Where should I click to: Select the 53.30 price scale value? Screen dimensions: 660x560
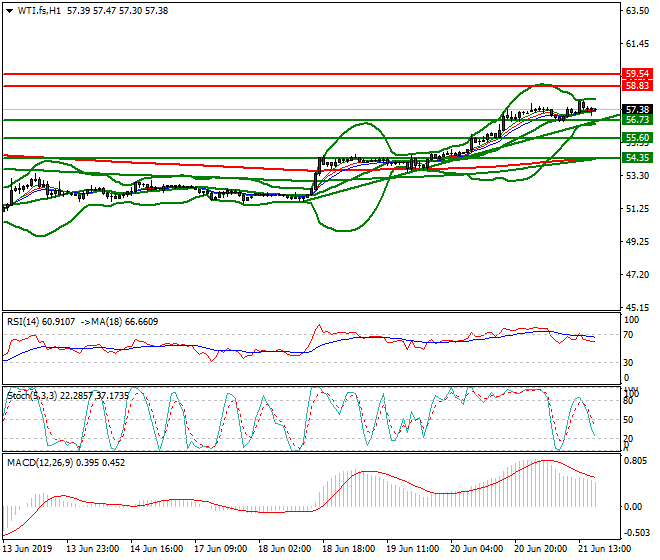[x=637, y=176]
